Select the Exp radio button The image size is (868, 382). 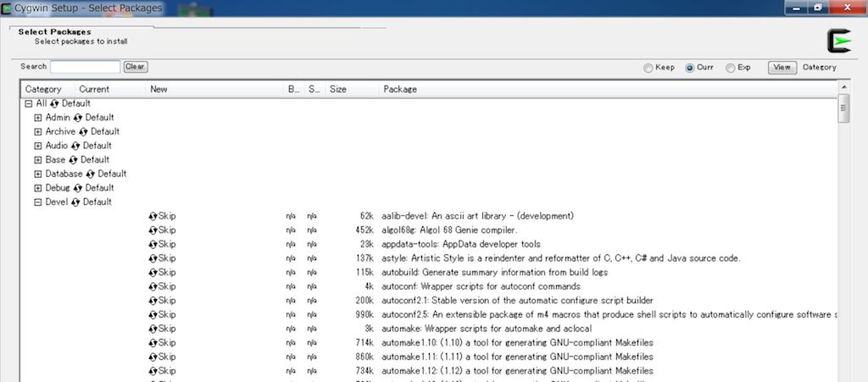click(730, 68)
